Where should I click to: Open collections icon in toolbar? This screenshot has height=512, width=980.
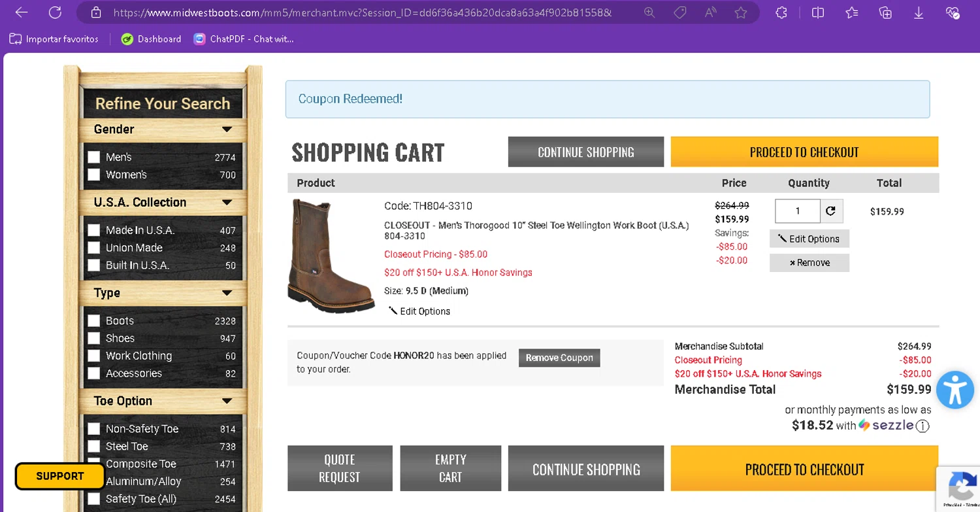tap(885, 12)
